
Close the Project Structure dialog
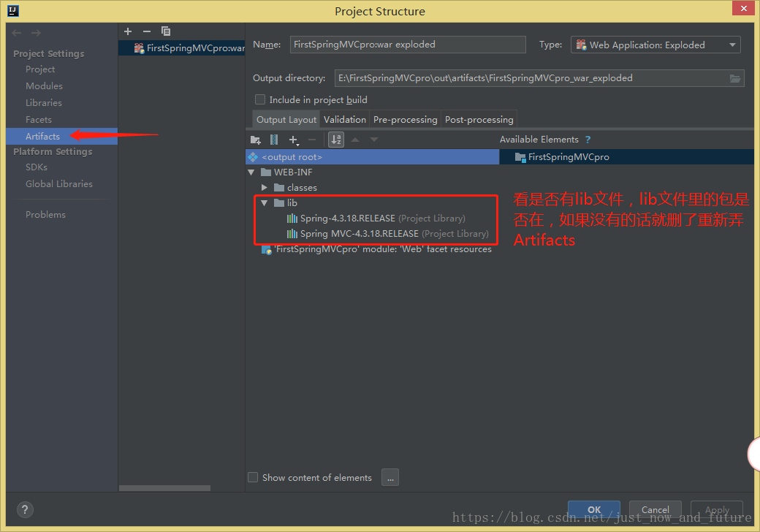coord(743,8)
